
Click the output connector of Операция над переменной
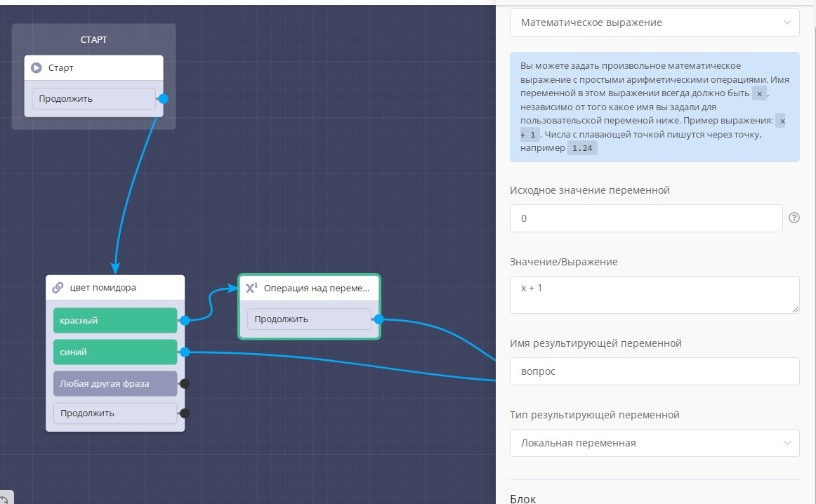click(379, 319)
